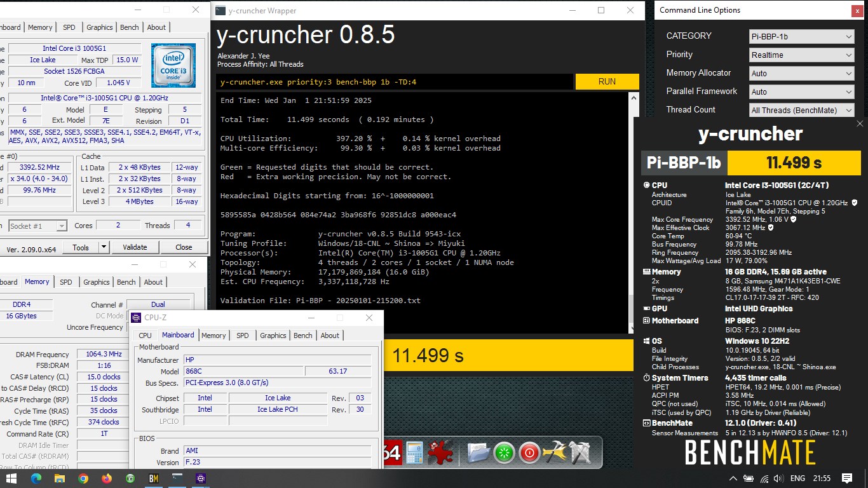This screenshot has width=868, height=488.
Task: Click the Intel Core i3 logo in CPU-Z
Action: [173, 65]
